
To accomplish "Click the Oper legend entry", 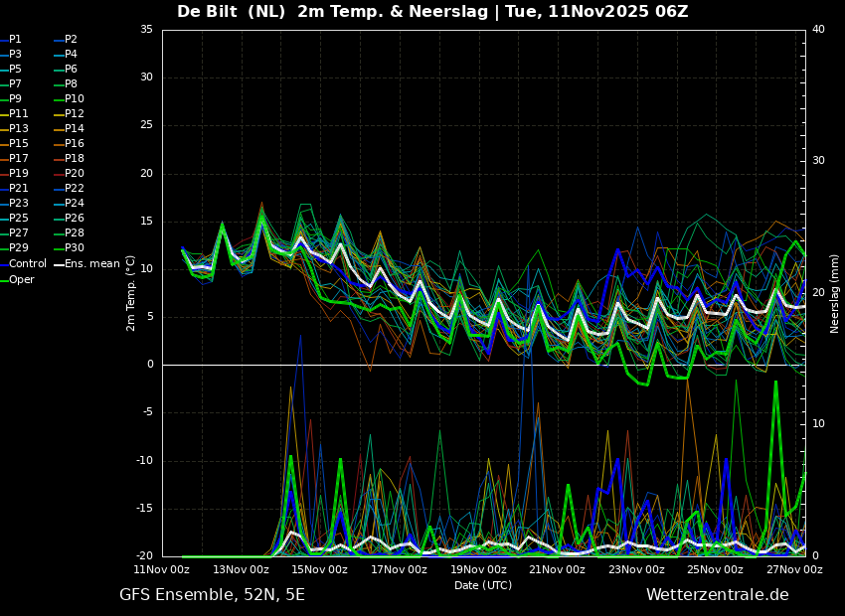I will tap(17, 279).
